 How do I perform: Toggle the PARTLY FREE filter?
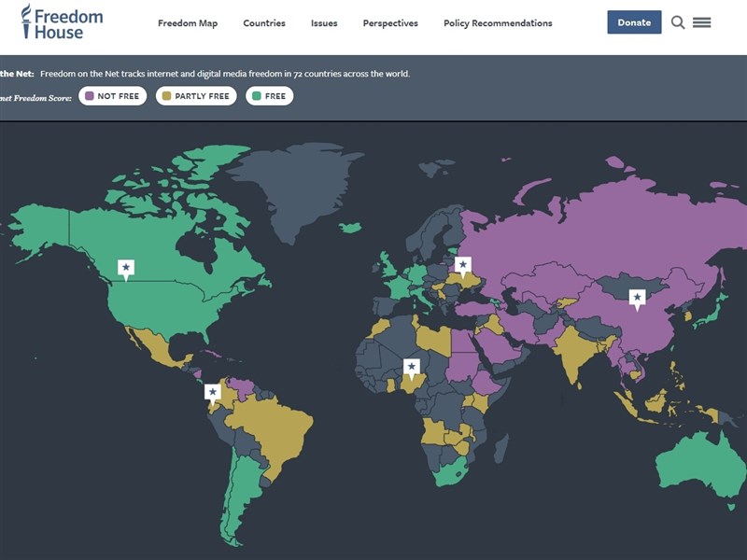click(x=196, y=96)
